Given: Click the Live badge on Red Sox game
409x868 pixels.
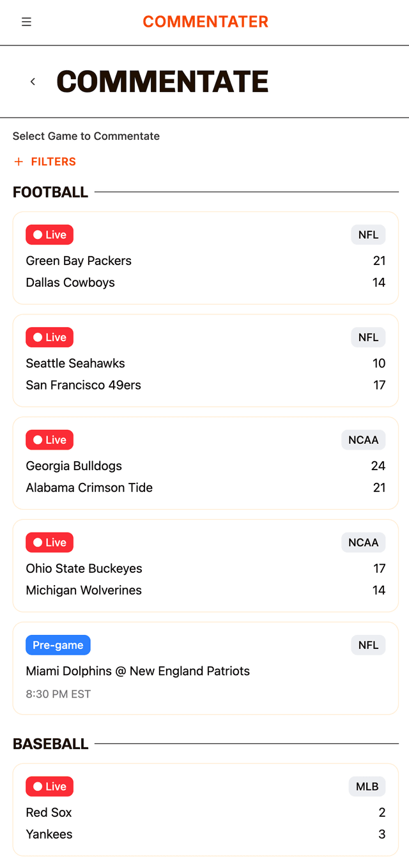Looking at the screenshot, I should 49,786.
